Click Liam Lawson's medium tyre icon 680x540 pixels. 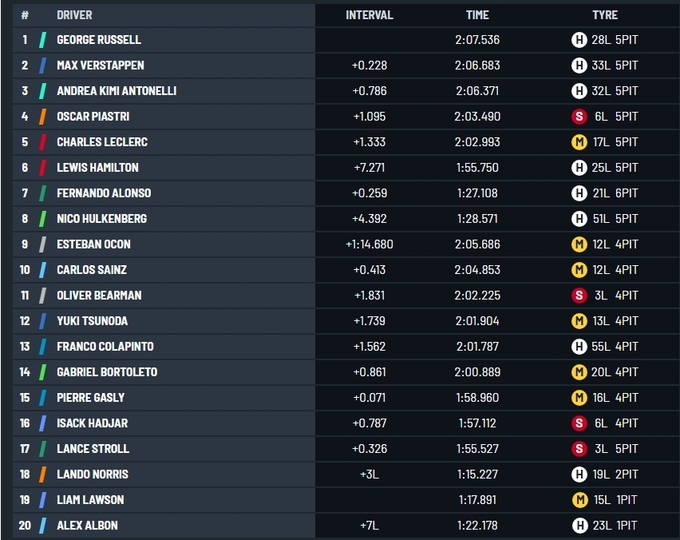(578, 499)
